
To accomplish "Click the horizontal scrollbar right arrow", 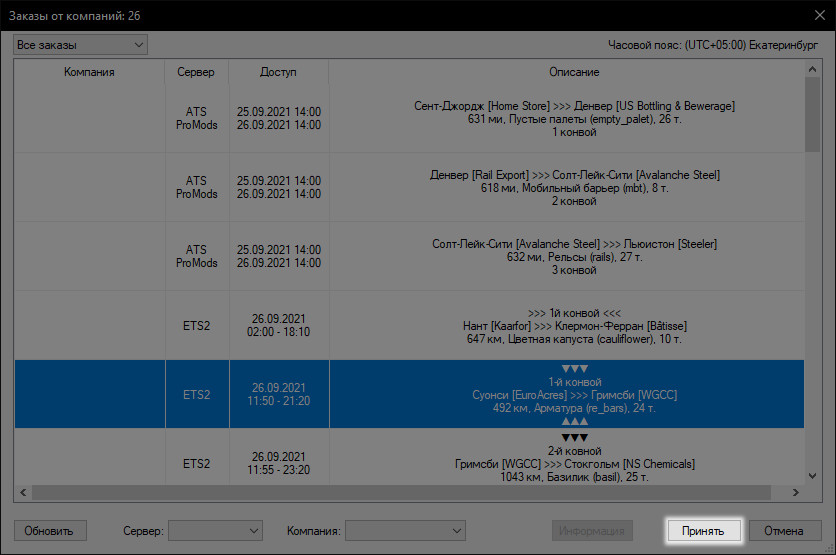I will (795, 492).
